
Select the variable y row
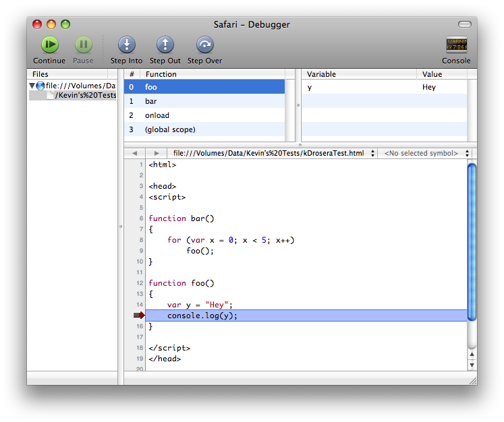pyautogui.click(x=384, y=87)
